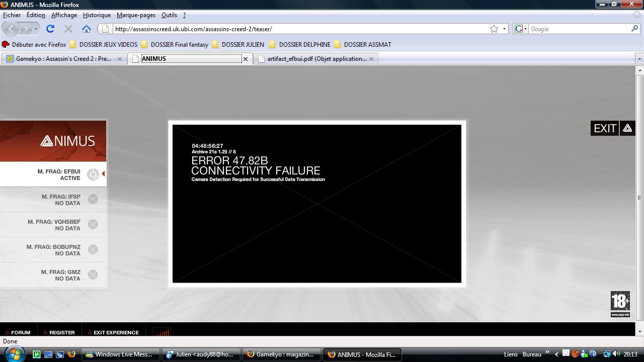Close the artifact_efbui.pdf tab
The height and width of the screenshot is (362, 644).
[x=371, y=59]
